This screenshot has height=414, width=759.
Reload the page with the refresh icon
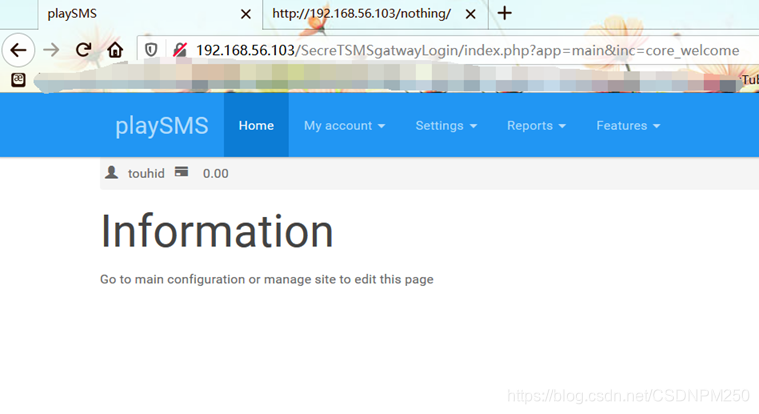83,50
